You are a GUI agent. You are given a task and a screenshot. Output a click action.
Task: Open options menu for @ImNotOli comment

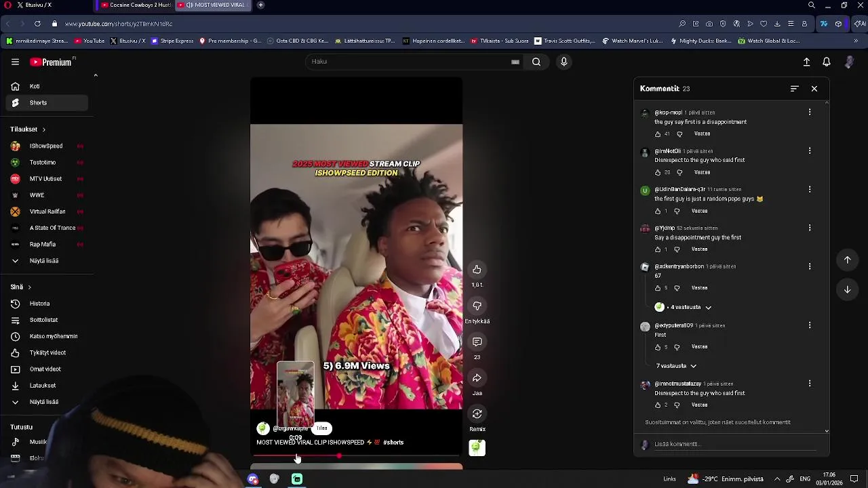[x=809, y=150]
